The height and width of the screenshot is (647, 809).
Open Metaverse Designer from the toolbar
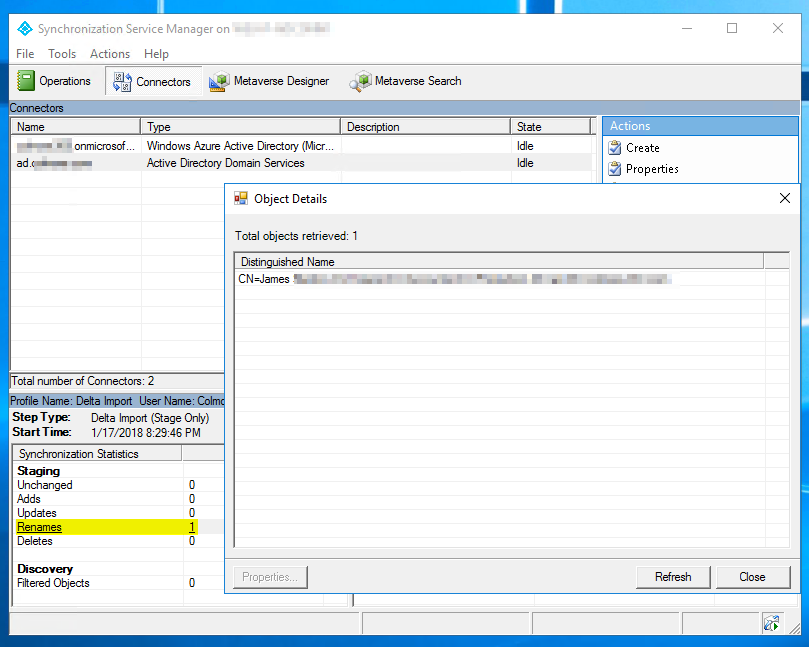[x=269, y=81]
